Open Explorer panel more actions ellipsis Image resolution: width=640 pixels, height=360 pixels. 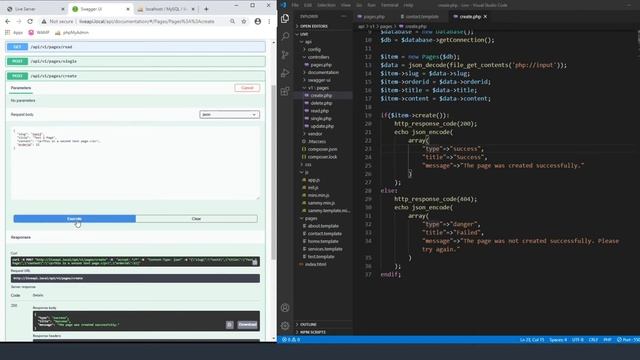[344, 16]
